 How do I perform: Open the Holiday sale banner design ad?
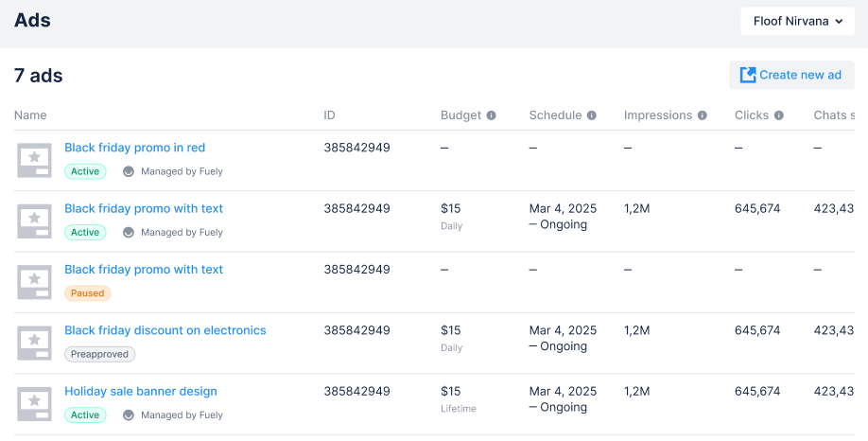pyautogui.click(x=141, y=391)
